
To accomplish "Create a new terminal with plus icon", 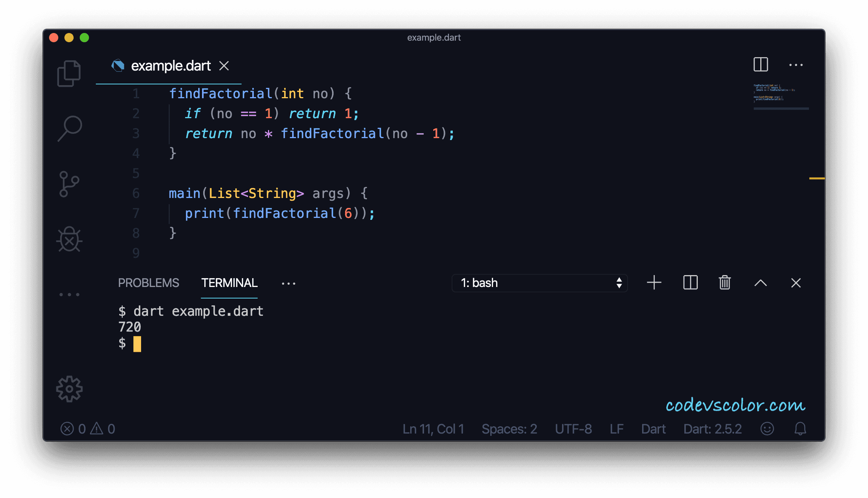I will pyautogui.click(x=654, y=283).
